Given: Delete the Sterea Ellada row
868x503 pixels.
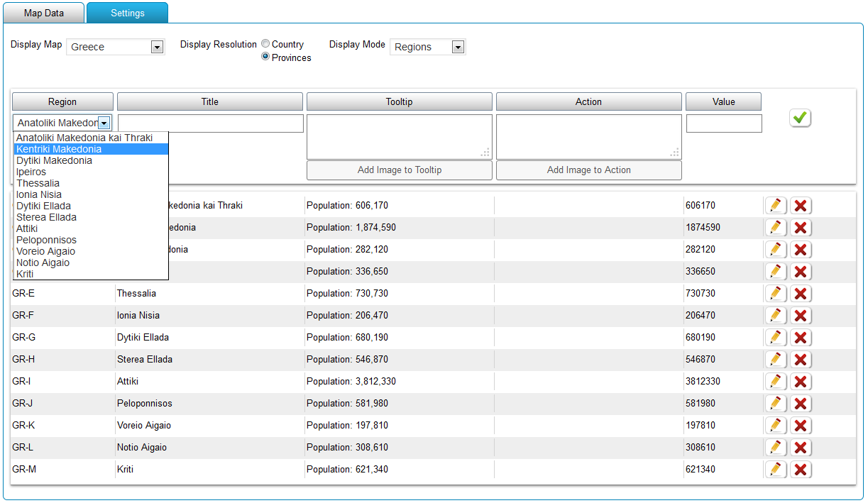Looking at the screenshot, I should click(x=801, y=360).
